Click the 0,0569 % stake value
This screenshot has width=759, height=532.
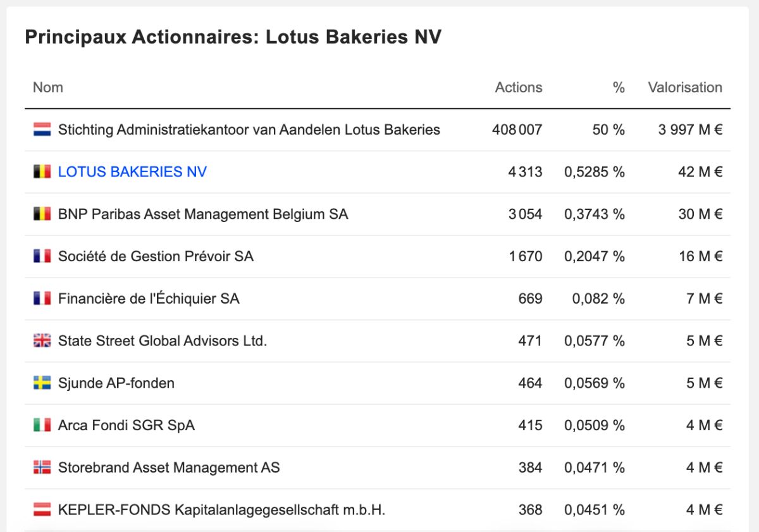tap(595, 383)
